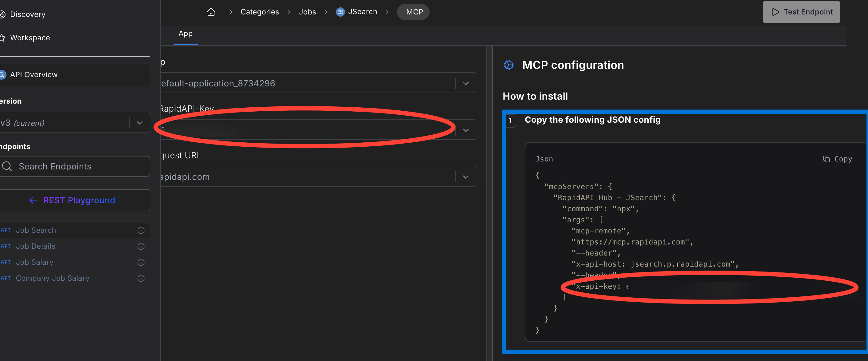Expand the X-RapidAPI-Key dropdown arrow
This screenshot has width=868, height=361.
(465, 130)
